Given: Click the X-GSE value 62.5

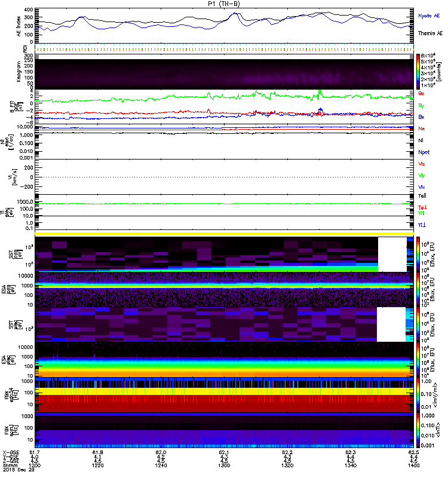Looking at the screenshot, I should tap(413, 452).
